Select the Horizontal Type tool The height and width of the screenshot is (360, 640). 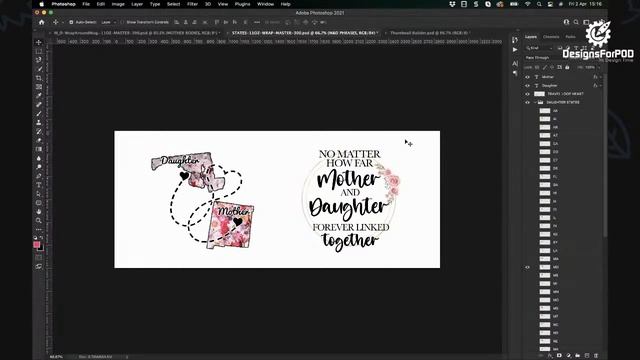[x=39, y=185]
